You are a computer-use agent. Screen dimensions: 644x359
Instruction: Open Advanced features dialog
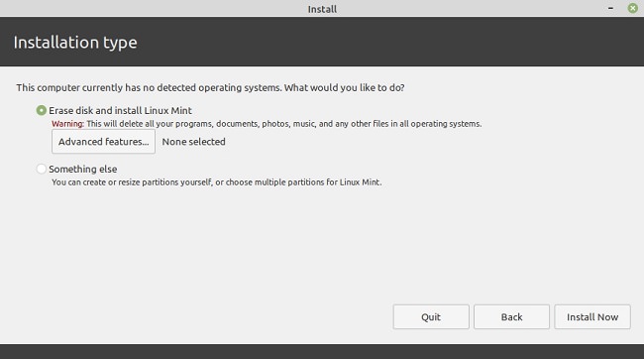coord(103,142)
